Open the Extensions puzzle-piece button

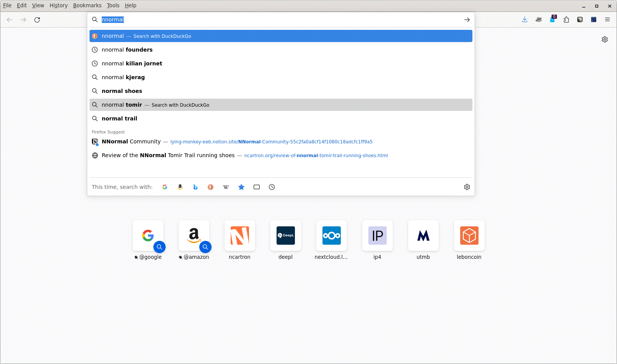coord(566,19)
